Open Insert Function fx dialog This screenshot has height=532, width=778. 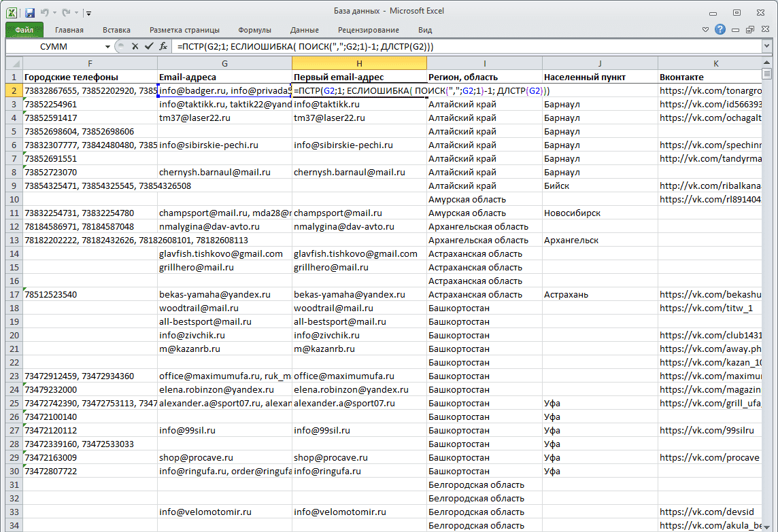coord(163,46)
